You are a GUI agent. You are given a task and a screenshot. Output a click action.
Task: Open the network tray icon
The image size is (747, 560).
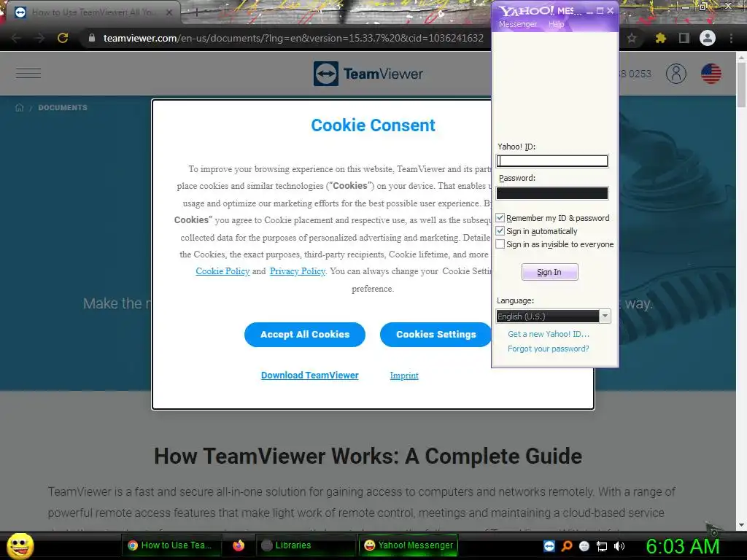point(602,546)
